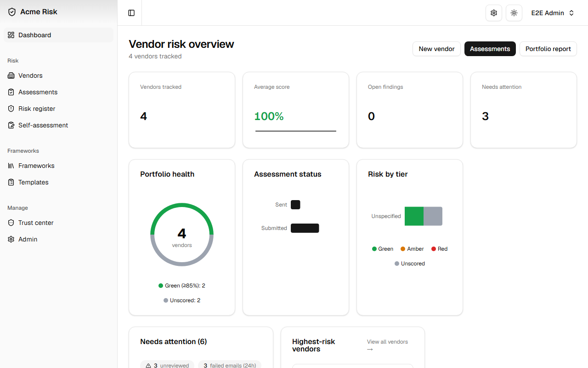Click the green segment in Risk by tier bar
The image size is (588, 368).
coord(414,216)
